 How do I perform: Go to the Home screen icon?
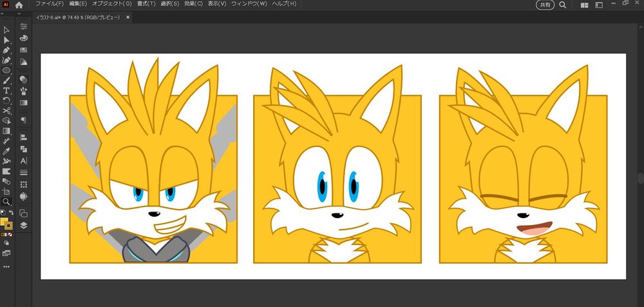[19, 5]
